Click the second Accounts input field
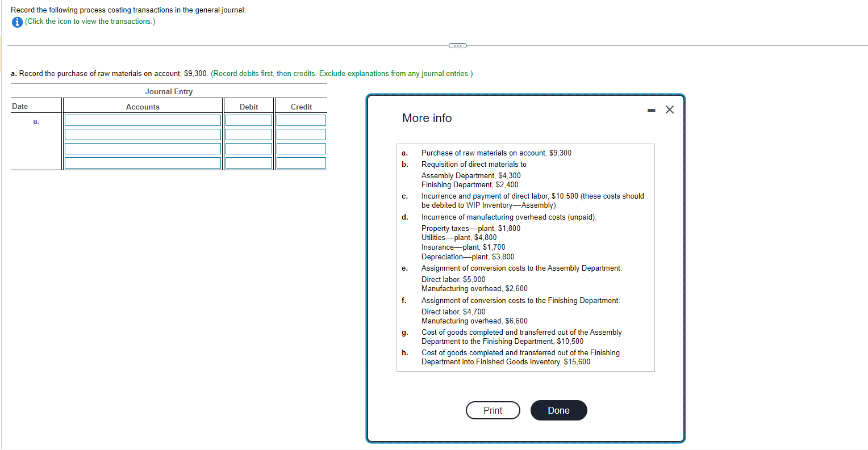 tap(143, 134)
